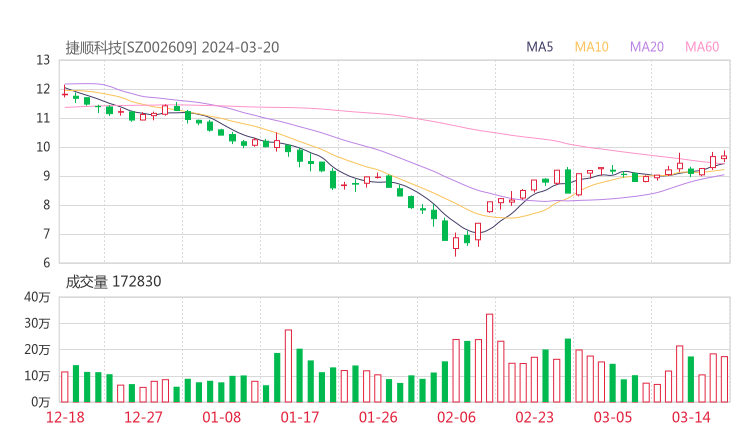Click the last candlestick on the right edge
Image resolution: width=740 pixels, height=440 pixels.
724,157
